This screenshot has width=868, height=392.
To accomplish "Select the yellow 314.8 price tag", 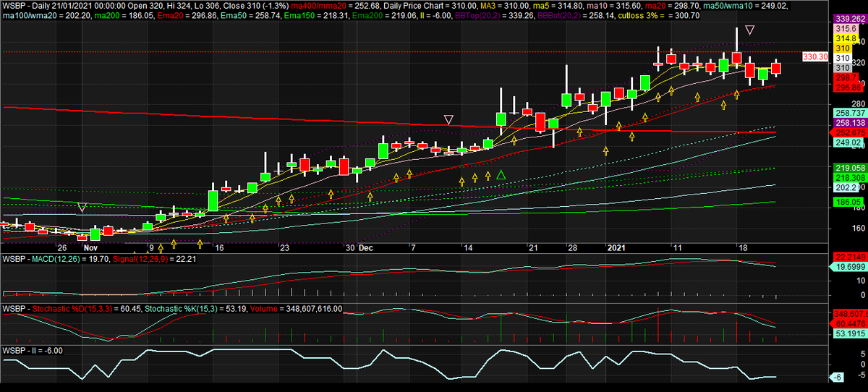I will click(x=845, y=38).
